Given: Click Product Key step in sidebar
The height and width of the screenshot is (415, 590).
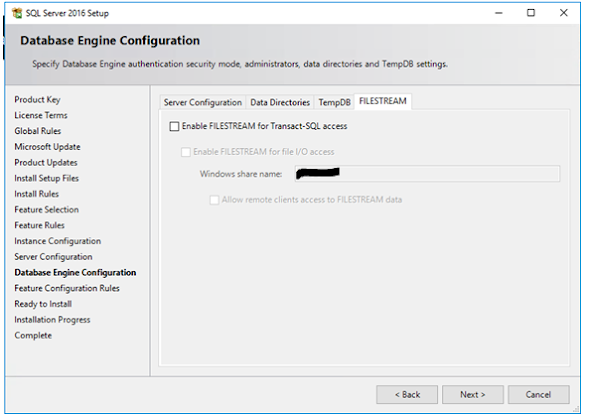Looking at the screenshot, I should pyautogui.click(x=37, y=100).
